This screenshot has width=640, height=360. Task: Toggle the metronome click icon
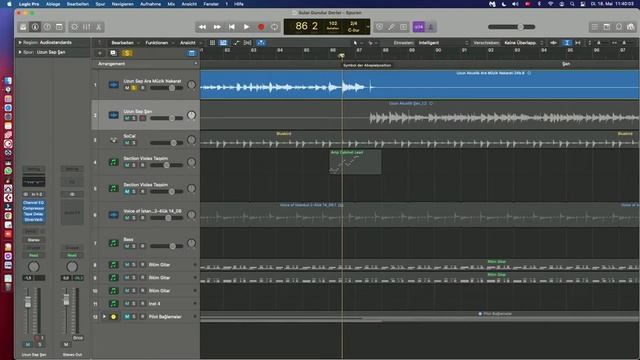(431, 27)
